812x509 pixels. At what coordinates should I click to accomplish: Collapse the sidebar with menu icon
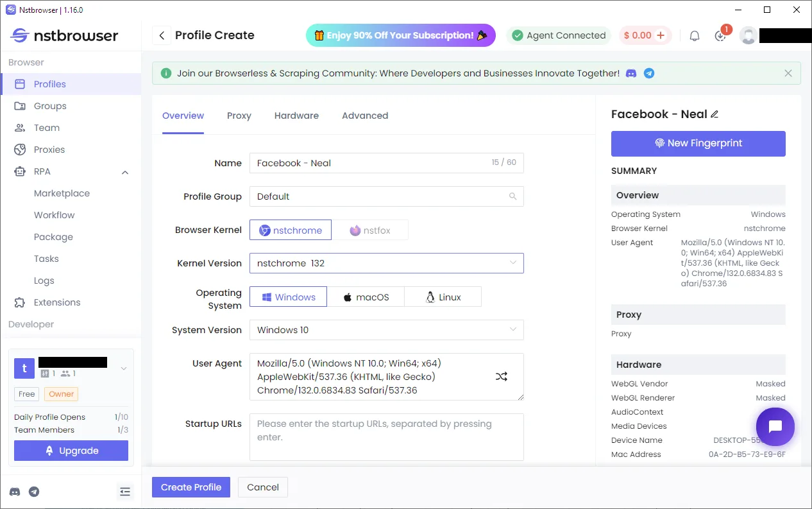(x=125, y=492)
